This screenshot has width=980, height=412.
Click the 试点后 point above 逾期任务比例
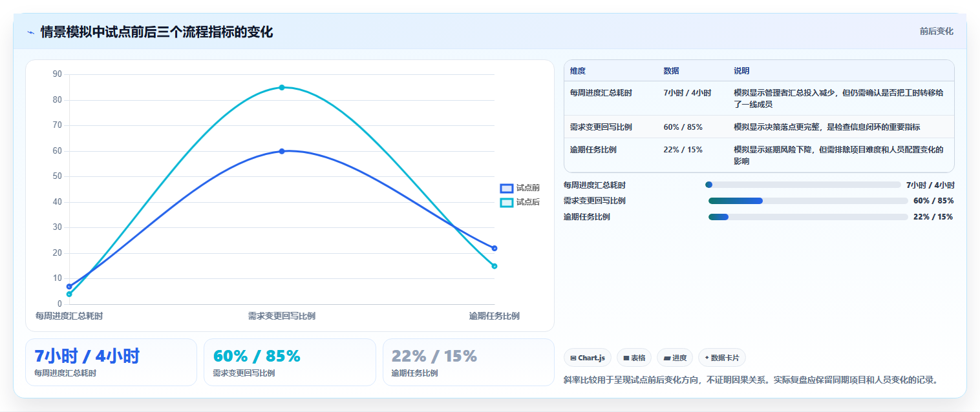click(x=495, y=266)
